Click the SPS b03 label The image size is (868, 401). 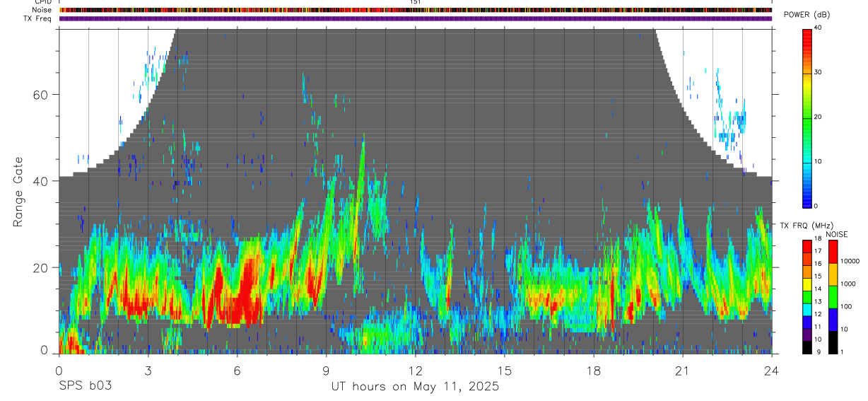click(85, 386)
